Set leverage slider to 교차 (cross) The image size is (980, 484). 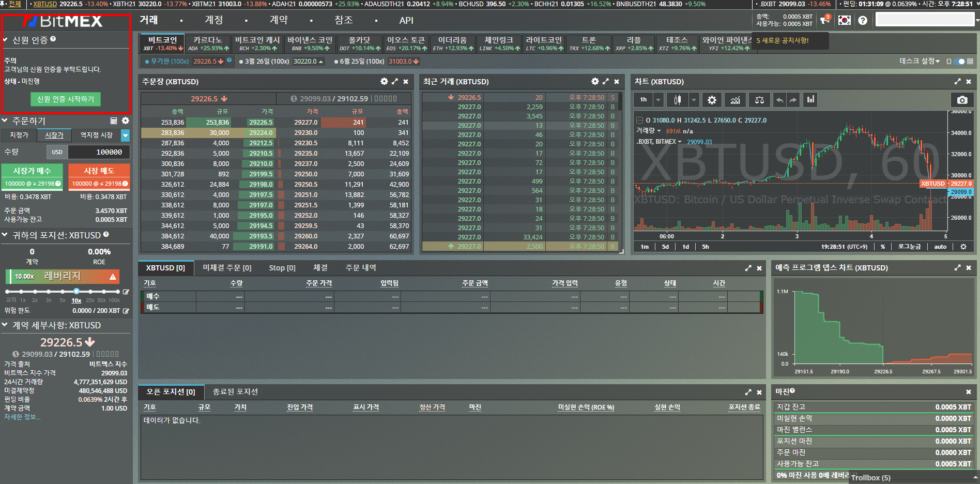pyautogui.click(x=7, y=292)
